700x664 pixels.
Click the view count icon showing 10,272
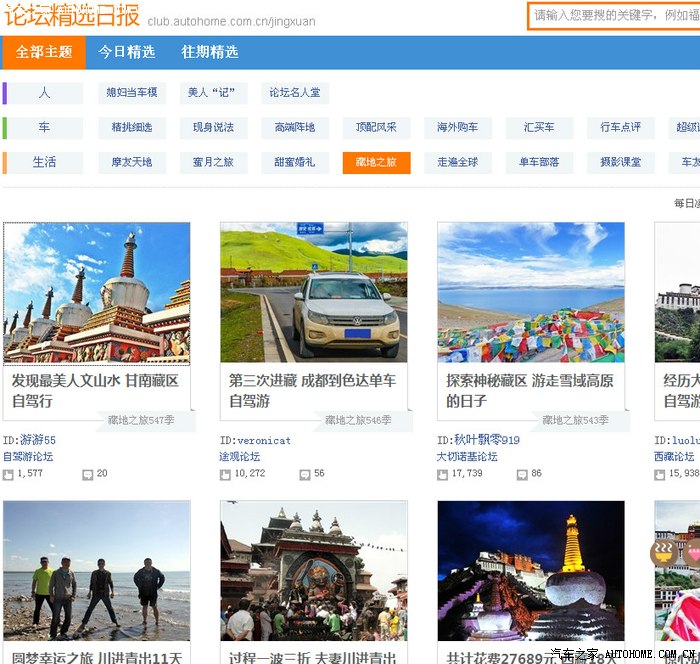(226, 474)
